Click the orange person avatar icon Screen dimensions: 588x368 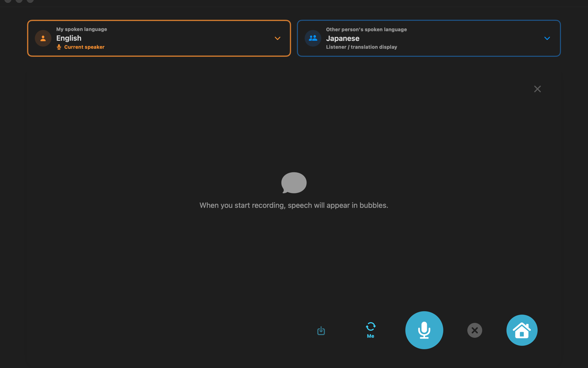point(43,38)
